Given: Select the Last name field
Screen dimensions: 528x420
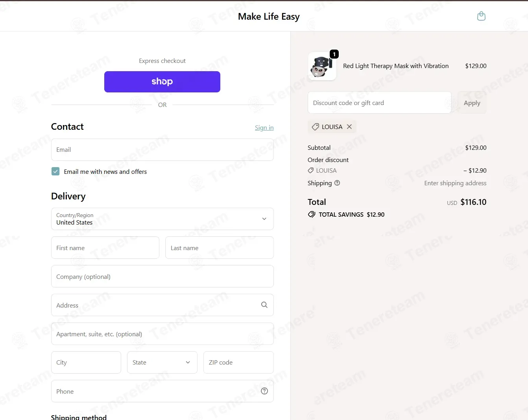Looking at the screenshot, I should [219, 248].
